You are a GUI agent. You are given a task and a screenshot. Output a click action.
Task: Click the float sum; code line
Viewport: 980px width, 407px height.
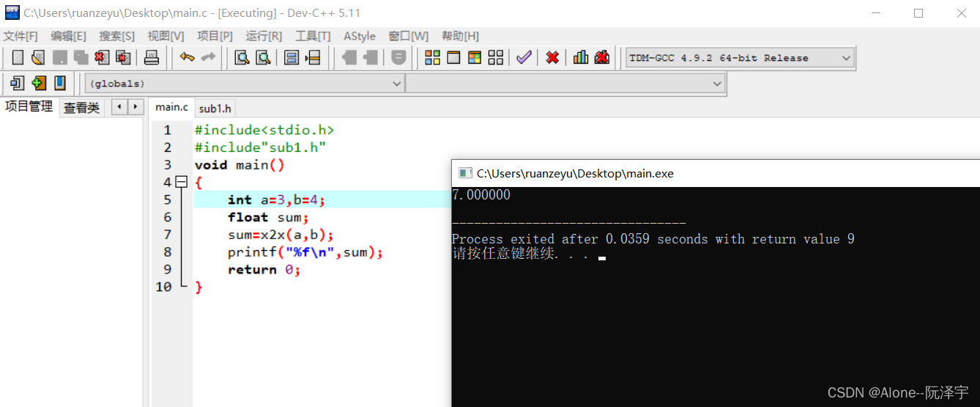[x=268, y=217]
